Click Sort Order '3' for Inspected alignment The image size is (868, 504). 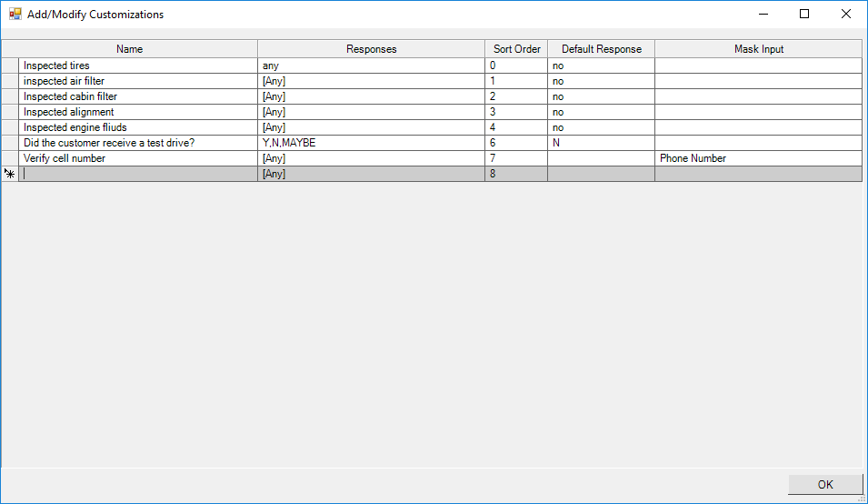(x=516, y=112)
